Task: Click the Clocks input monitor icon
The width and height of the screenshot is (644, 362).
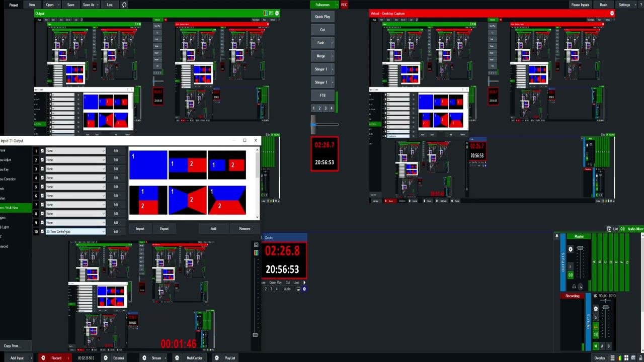Action: point(298,289)
